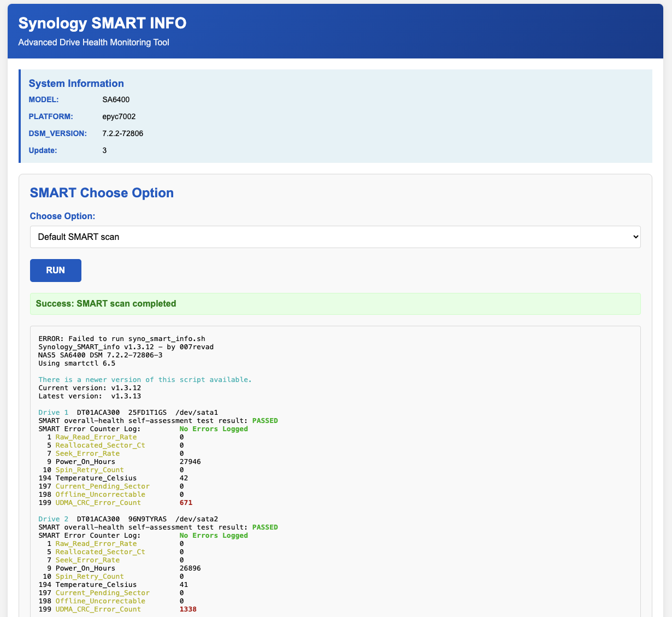
Task: Click the "Drive 1" label
Action: tap(54, 413)
